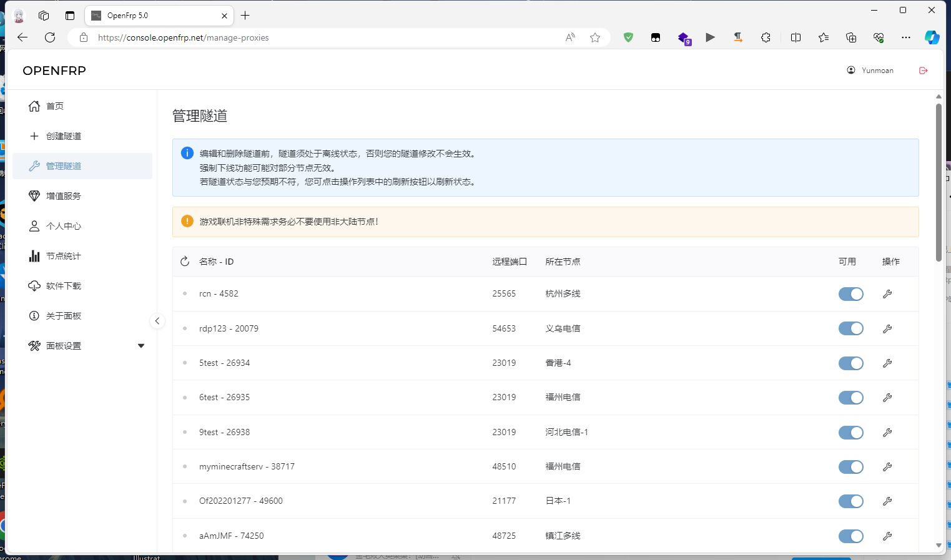Open wrench actions for rcn - 4582
This screenshot has height=560, width=951.
(x=887, y=294)
